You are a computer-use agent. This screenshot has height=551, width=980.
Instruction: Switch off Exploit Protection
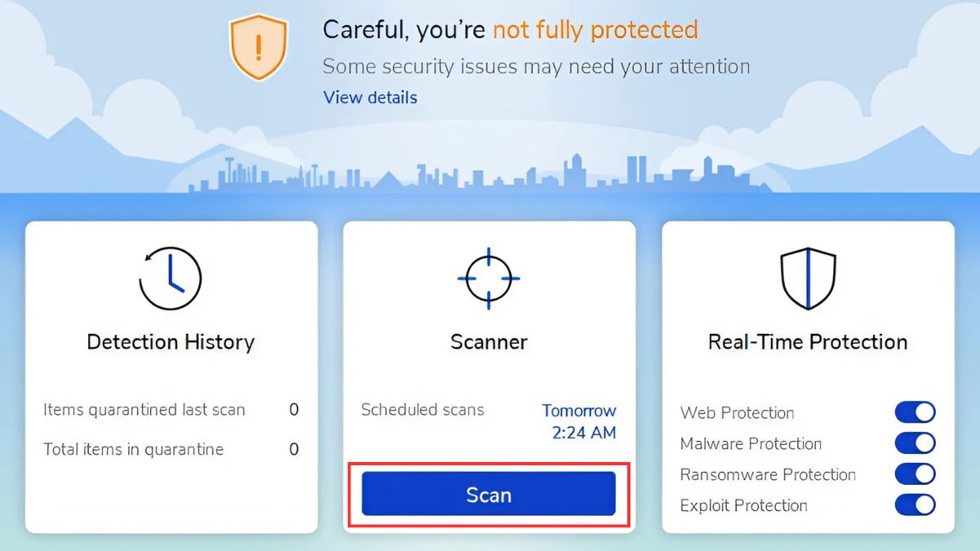915,505
